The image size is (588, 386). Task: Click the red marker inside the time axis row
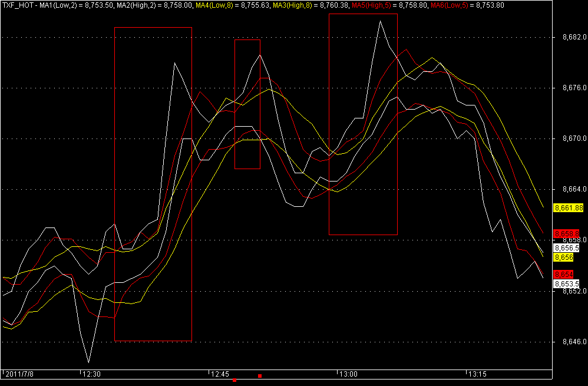click(260, 376)
